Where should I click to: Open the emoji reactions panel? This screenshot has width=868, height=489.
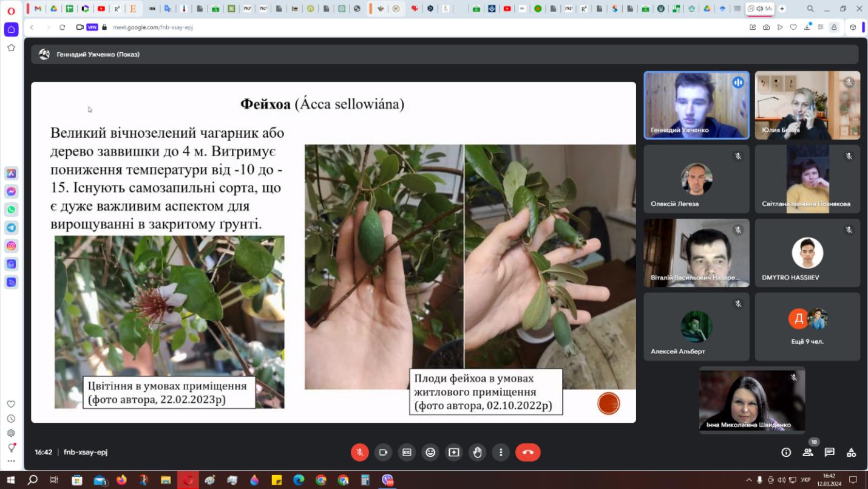(430, 452)
